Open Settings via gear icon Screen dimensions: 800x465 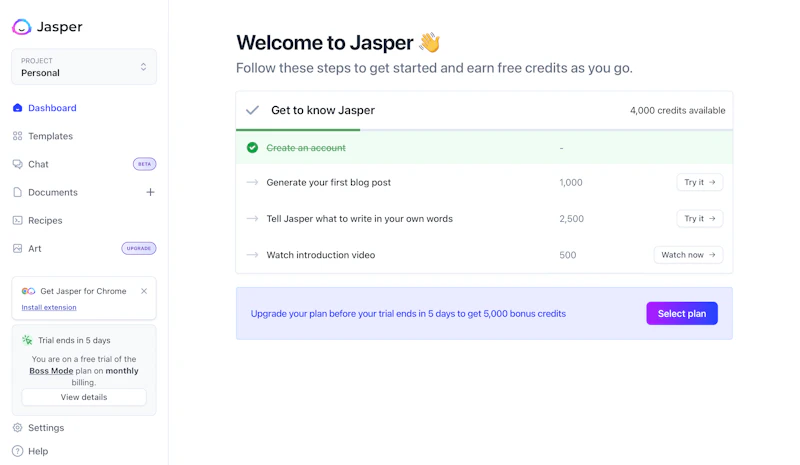[x=17, y=428]
